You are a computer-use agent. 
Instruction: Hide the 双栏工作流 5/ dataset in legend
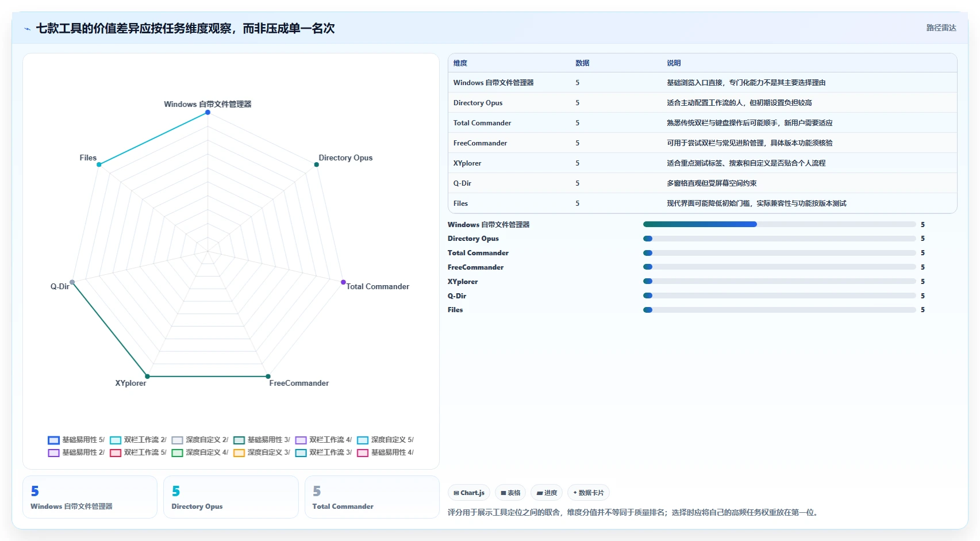[x=138, y=452]
